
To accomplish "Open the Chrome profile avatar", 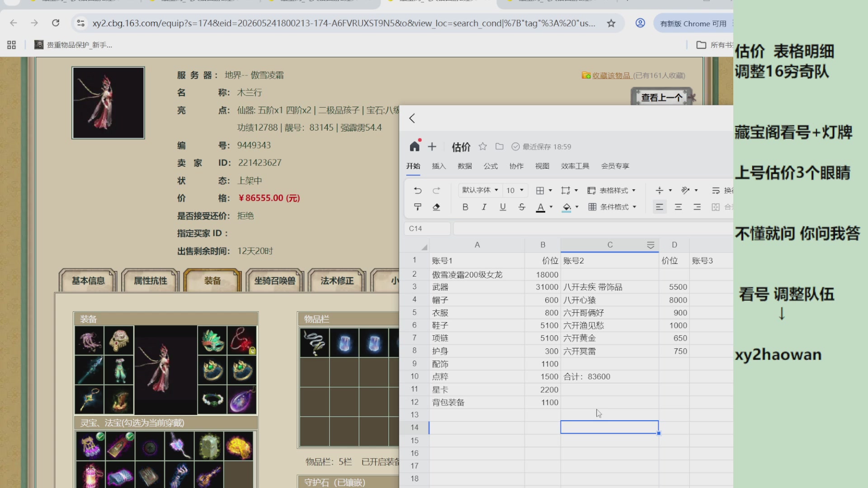I will pyautogui.click(x=640, y=23).
